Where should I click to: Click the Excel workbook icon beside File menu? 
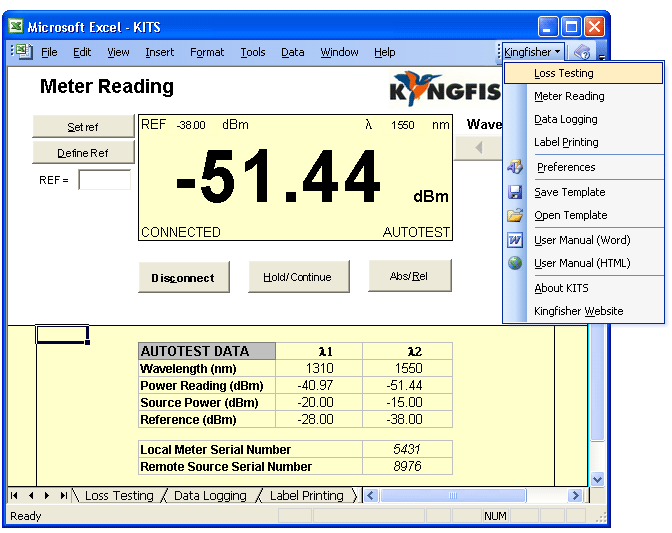(x=24, y=52)
